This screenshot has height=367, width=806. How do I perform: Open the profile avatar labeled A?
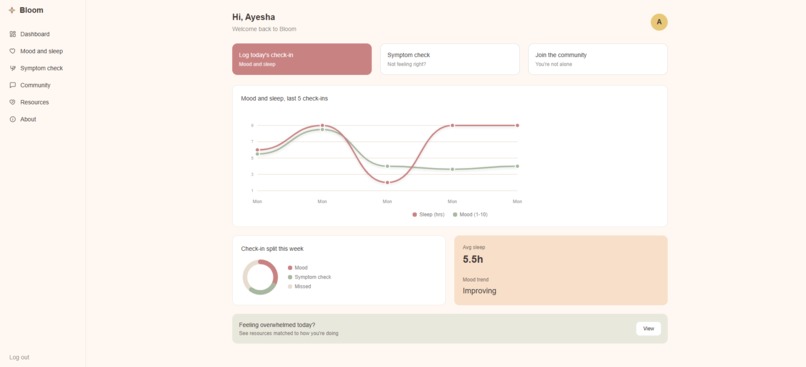(659, 22)
